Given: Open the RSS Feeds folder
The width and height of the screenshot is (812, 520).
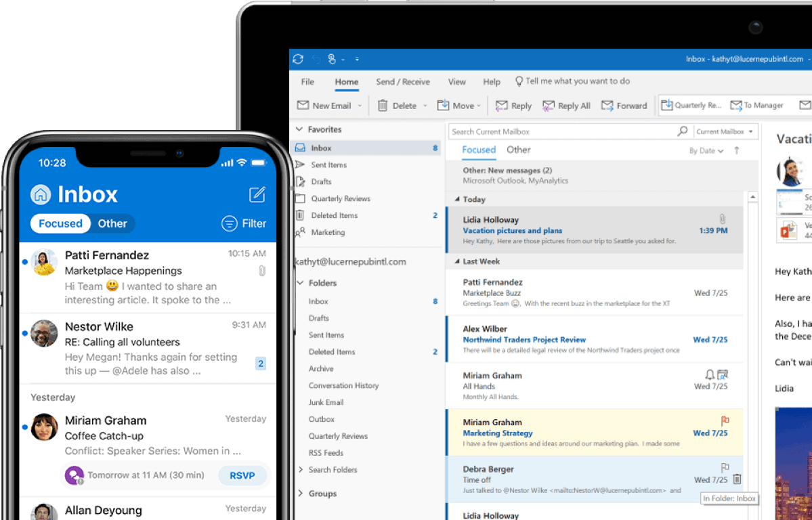Looking at the screenshot, I should (x=326, y=453).
